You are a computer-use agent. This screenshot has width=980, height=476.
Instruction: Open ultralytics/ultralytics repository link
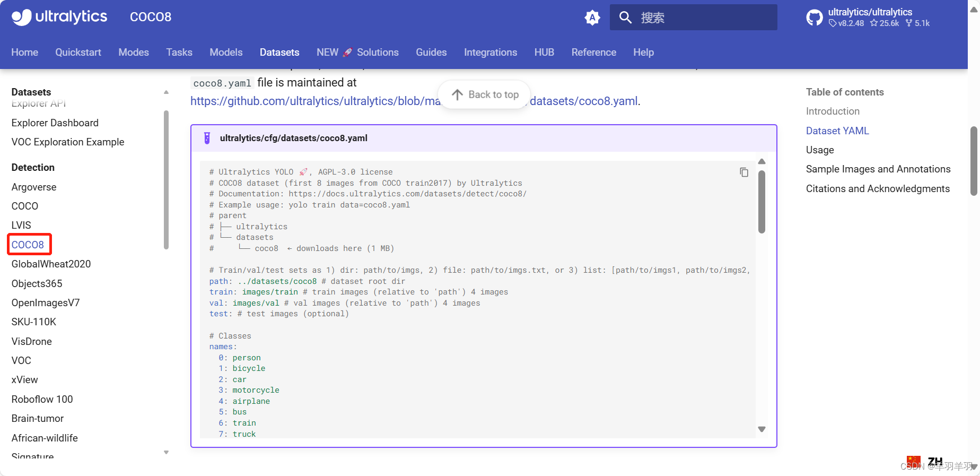click(x=870, y=12)
